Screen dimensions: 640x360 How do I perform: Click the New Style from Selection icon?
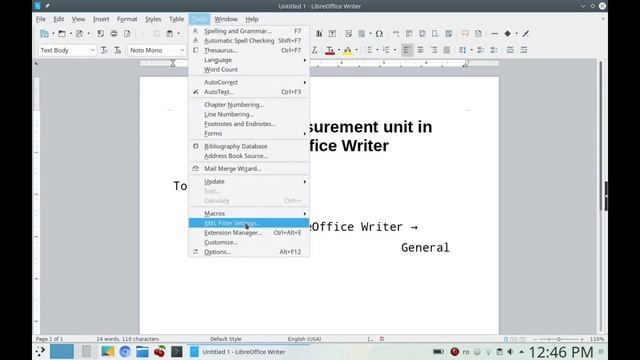tap(118, 50)
